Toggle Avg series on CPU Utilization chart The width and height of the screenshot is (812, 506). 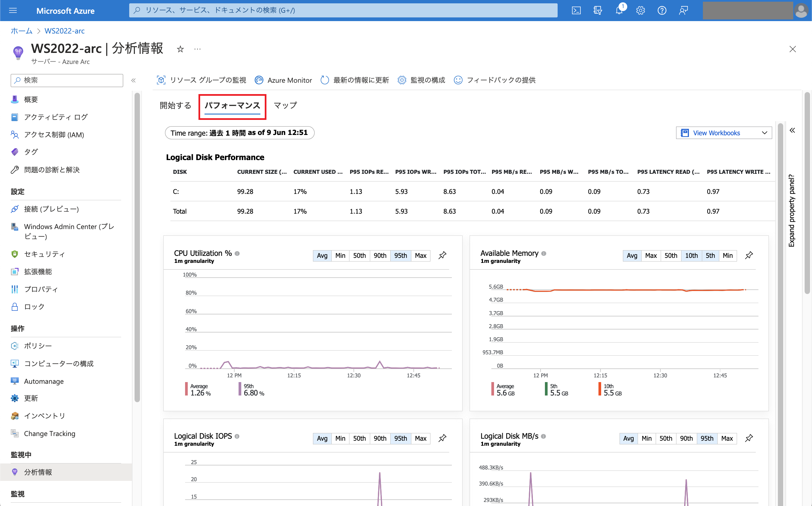pos(322,256)
